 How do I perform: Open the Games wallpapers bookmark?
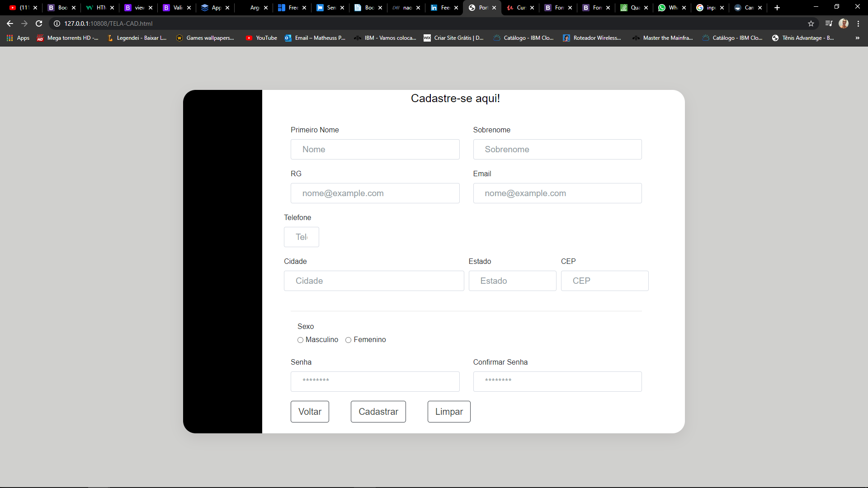205,38
